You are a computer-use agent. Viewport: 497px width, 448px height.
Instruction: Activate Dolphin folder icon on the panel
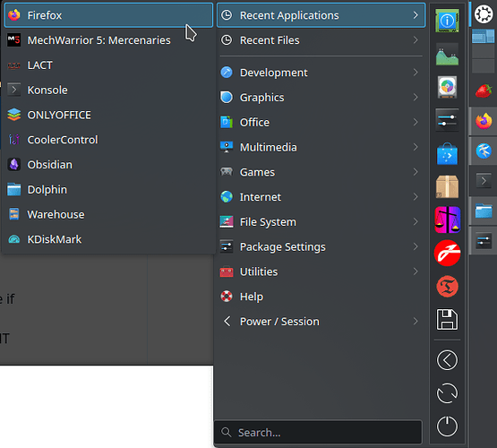[484, 211]
